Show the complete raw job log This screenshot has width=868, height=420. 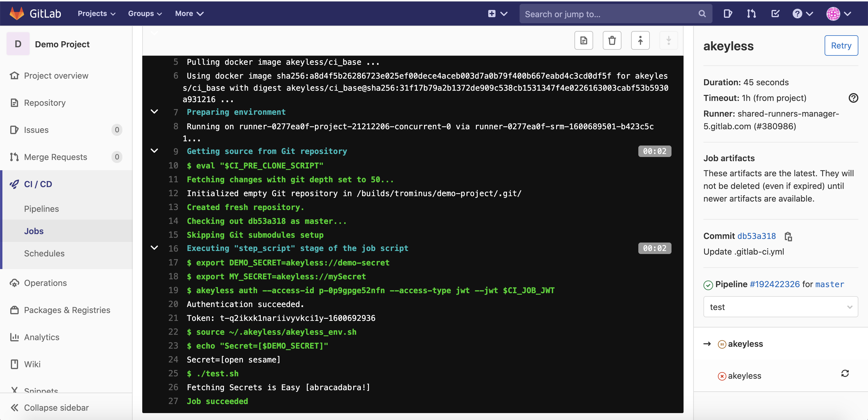tap(583, 41)
